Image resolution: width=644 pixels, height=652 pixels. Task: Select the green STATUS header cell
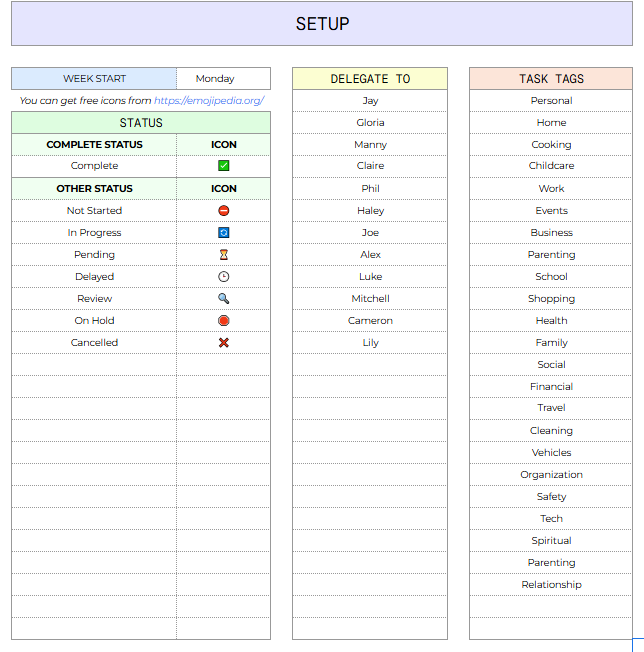(141, 123)
